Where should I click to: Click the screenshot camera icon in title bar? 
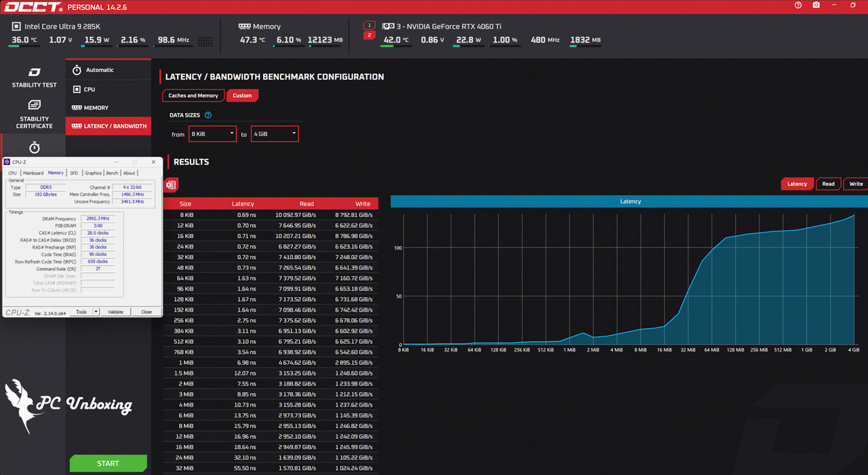tap(816, 5)
